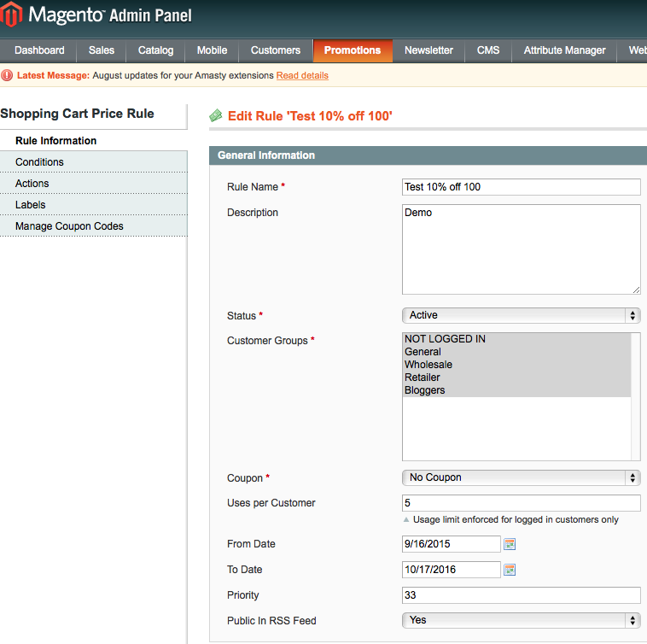Viewport: 647px width, 644px height.
Task: Open the Sales menu
Action: pyautogui.click(x=102, y=50)
